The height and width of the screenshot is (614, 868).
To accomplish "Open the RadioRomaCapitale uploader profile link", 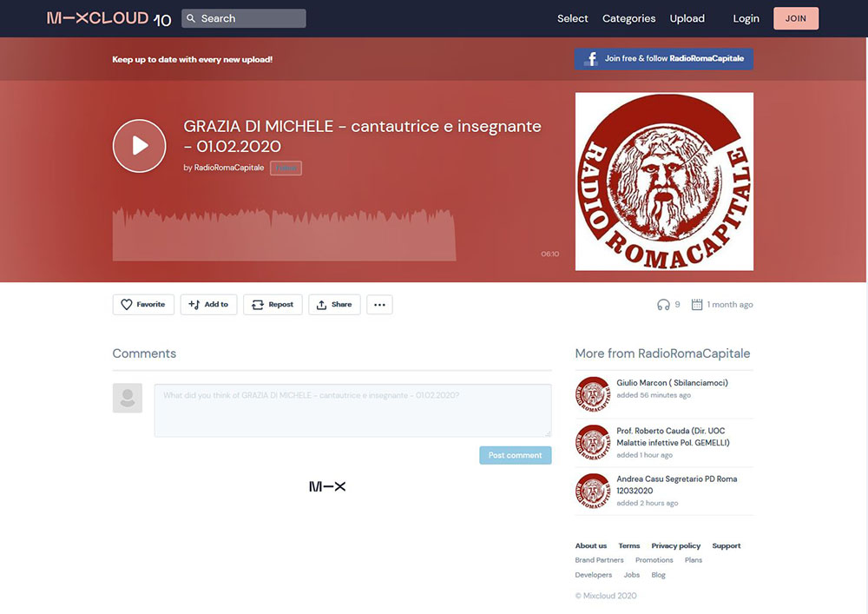I will (x=228, y=168).
